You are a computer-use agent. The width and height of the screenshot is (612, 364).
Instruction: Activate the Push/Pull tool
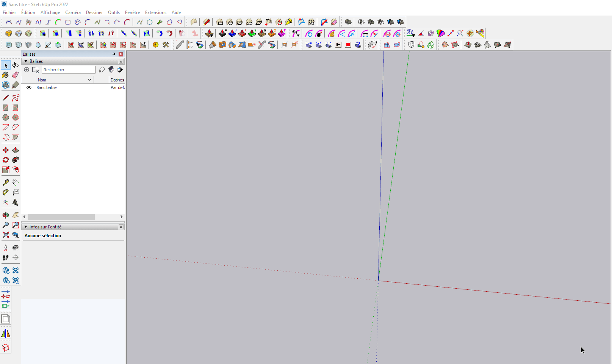(x=16, y=150)
